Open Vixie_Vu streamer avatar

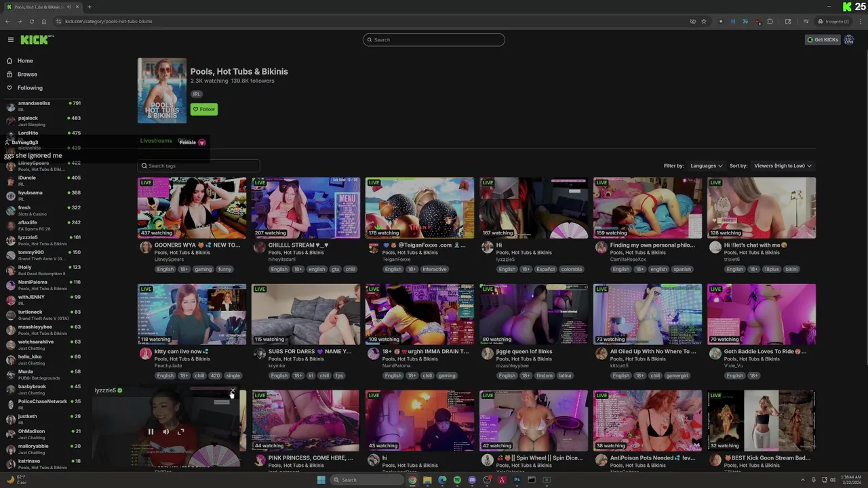pos(715,354)
